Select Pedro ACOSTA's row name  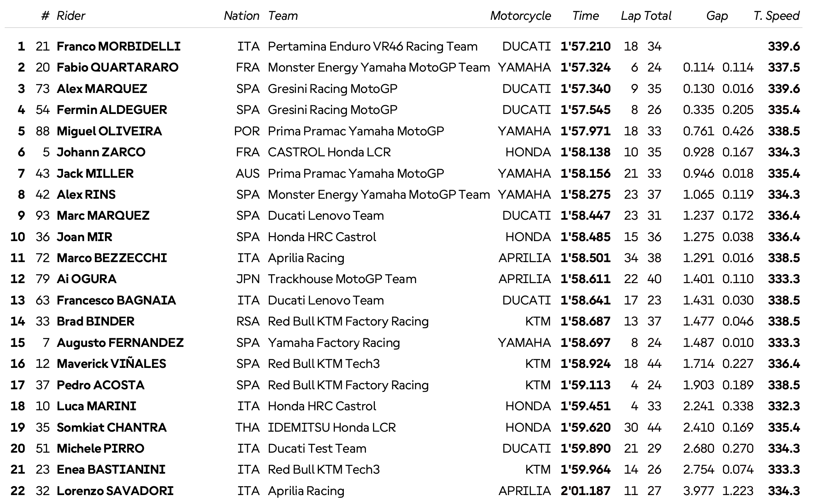click(x=100, y=385)
